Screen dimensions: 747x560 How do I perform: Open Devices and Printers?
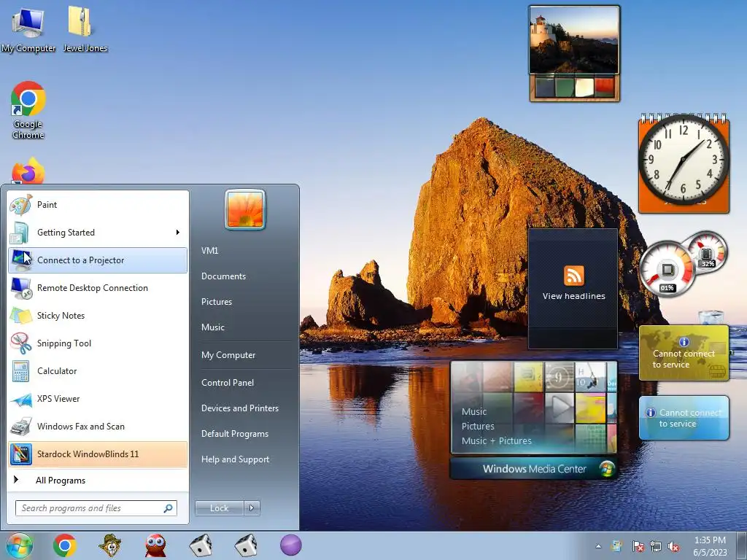pos(239,408)
